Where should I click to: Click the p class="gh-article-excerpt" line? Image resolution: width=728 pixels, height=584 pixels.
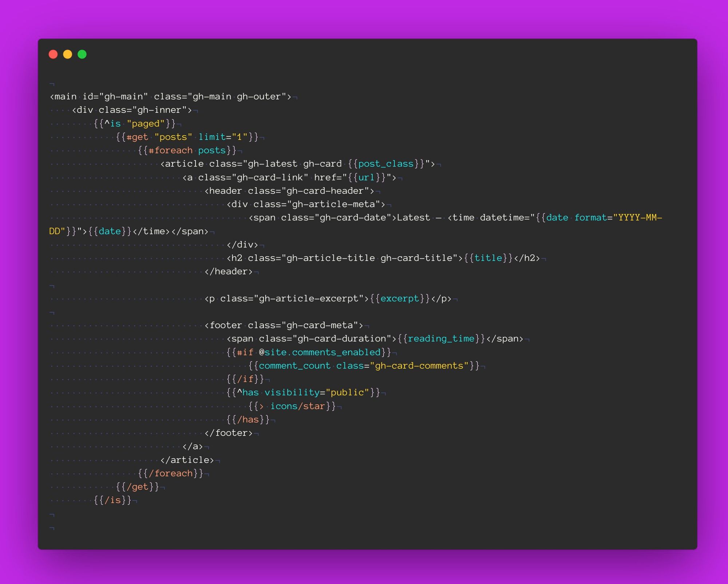[x=328, y=299]
